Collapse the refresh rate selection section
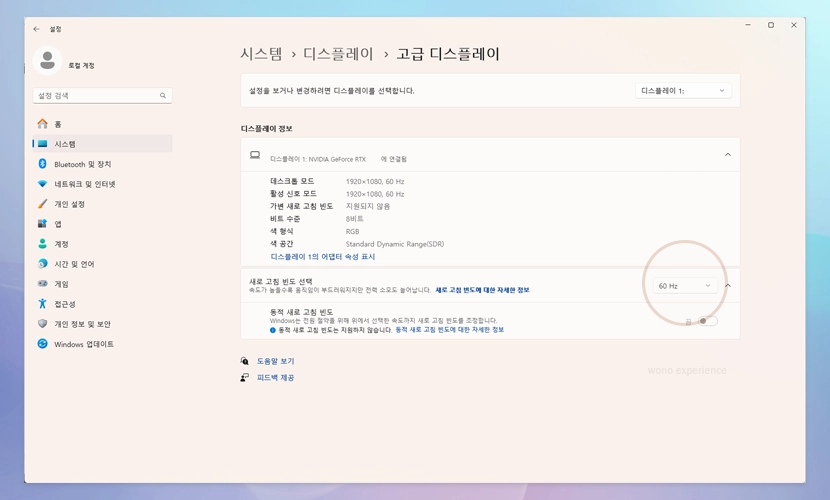The width and height of the screenshot is (830, 500). pyautogui.click(x=728, y=286)
